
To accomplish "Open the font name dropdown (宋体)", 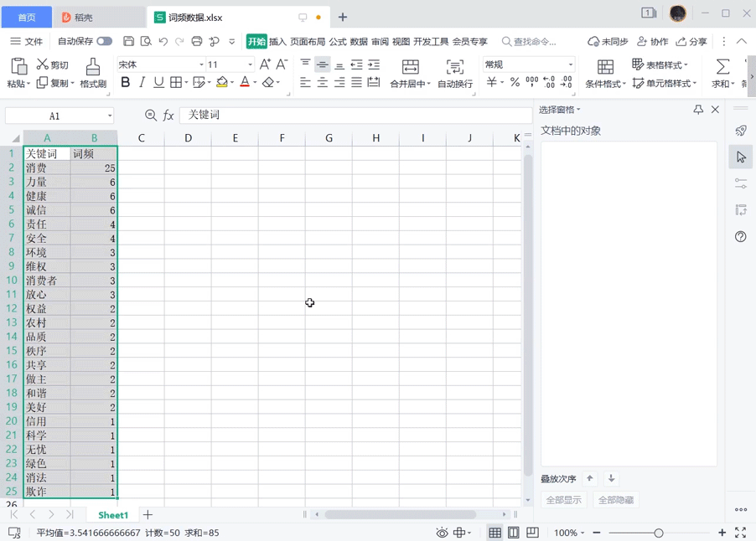I will 201,64.
